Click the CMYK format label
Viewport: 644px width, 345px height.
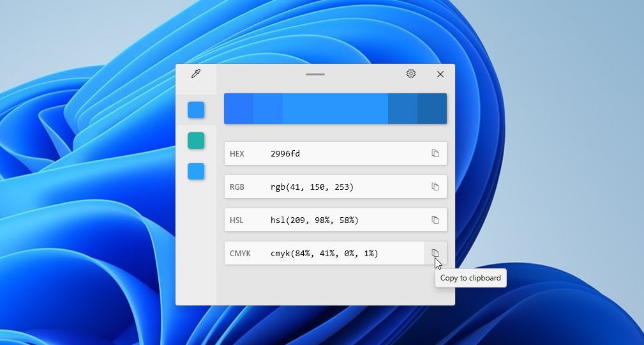(x=240, y=254)
